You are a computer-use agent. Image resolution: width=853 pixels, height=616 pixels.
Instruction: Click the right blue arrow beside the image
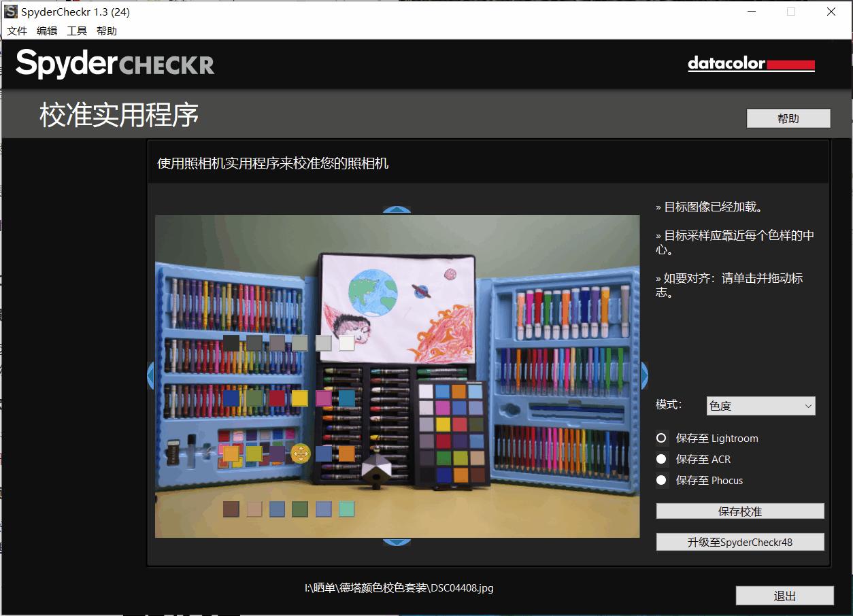[643, 375]
